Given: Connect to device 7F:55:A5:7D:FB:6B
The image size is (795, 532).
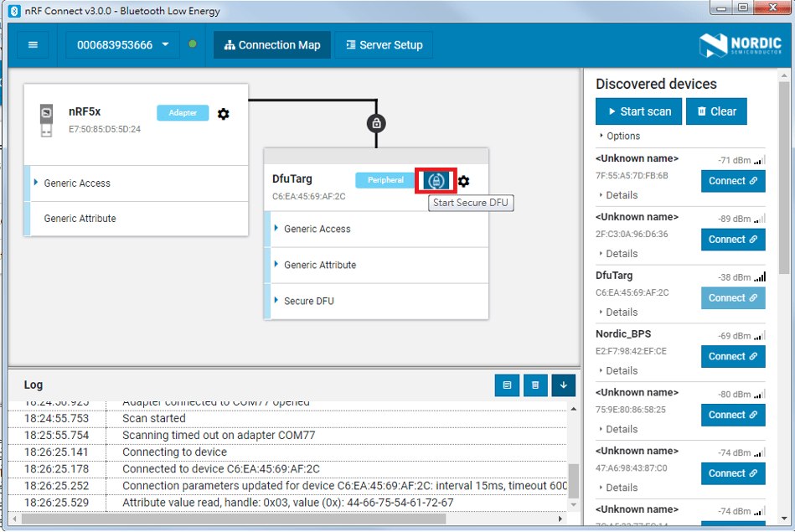Looking at the screenshot, I should point(733,181).
